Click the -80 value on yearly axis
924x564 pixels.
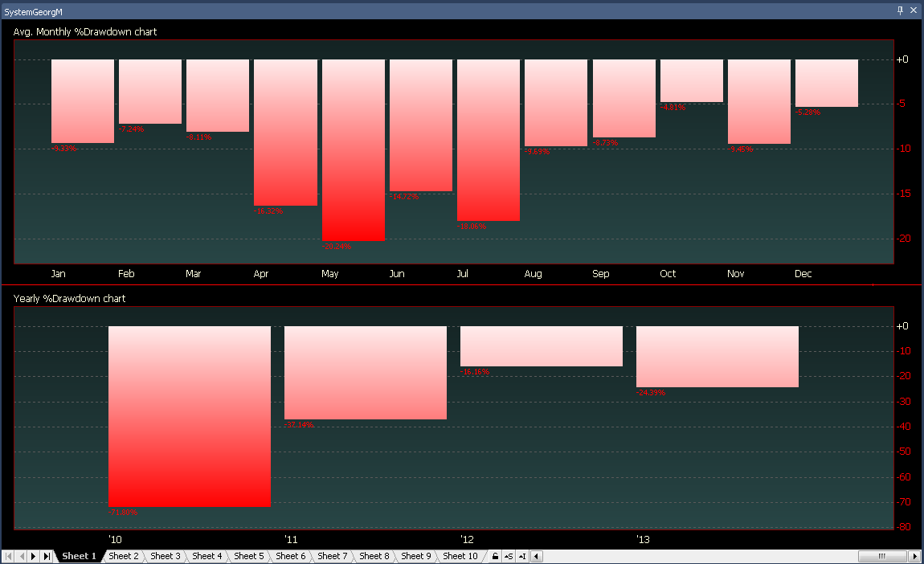pyautogui.click(x=903, y=526)
